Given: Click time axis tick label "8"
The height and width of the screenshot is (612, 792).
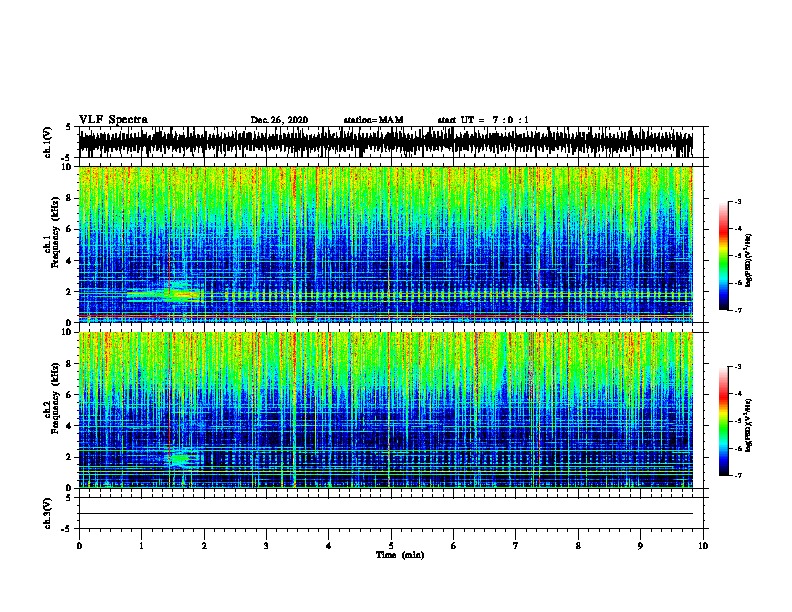Looking at the screenshot, I should click(x=578, y=546).
